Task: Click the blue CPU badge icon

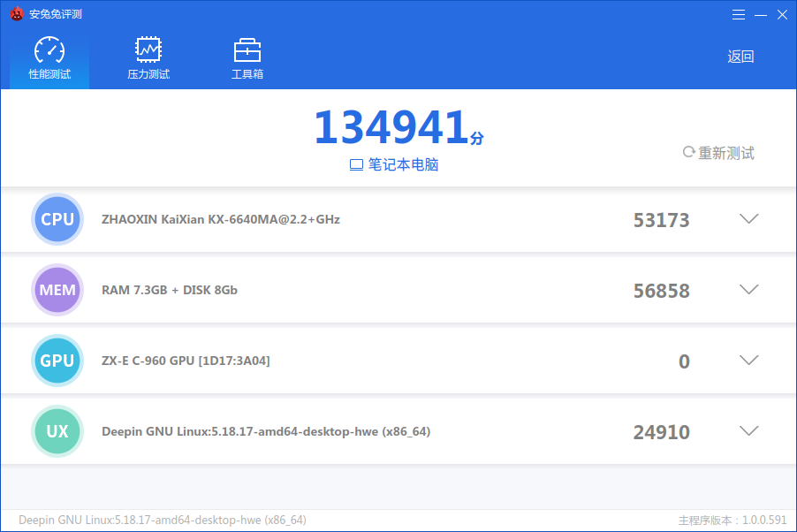Action: click(x=57, y=219)
